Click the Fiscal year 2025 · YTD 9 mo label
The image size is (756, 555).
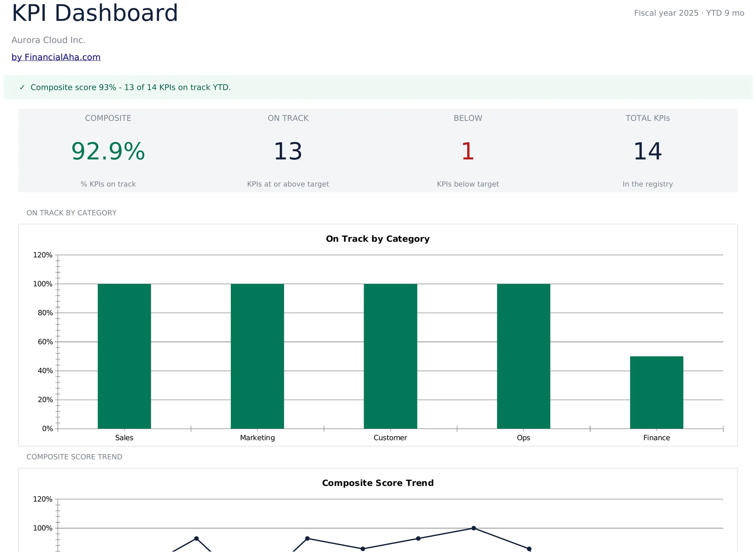pos(689,13)
